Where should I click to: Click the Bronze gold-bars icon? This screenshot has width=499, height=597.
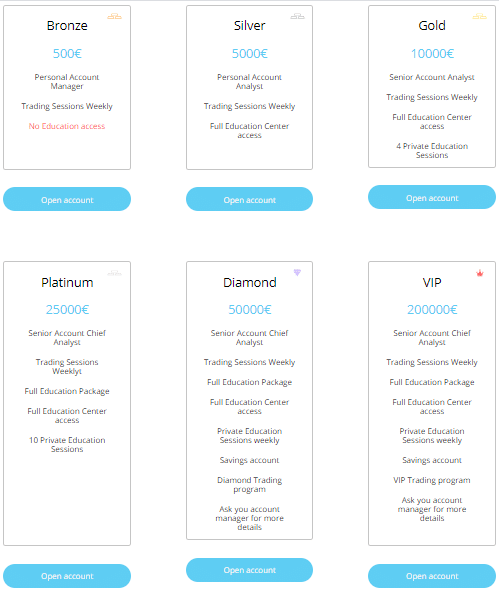(x=114, y=16)
